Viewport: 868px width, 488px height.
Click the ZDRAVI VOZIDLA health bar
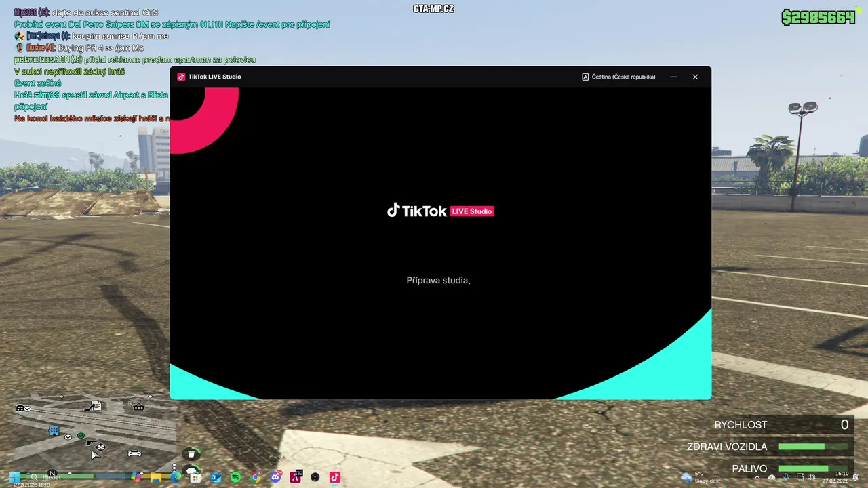(x=812, y=447)
